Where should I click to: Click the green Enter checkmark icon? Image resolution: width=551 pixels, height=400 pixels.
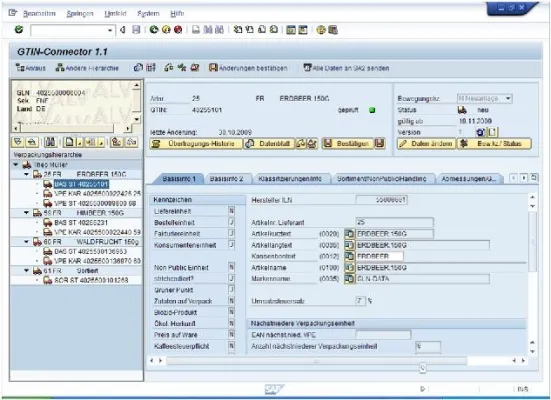(19, 30)
